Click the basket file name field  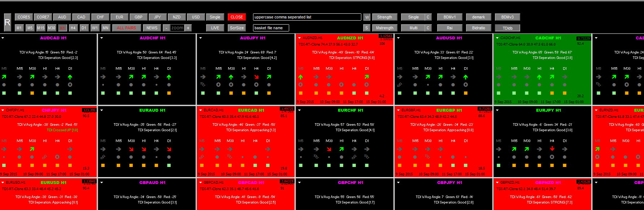point(271,28)
